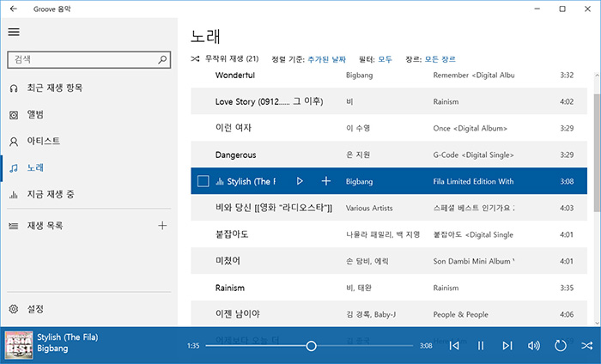
Task: Open the 앨범 albums section
Action: click(35, 114)
